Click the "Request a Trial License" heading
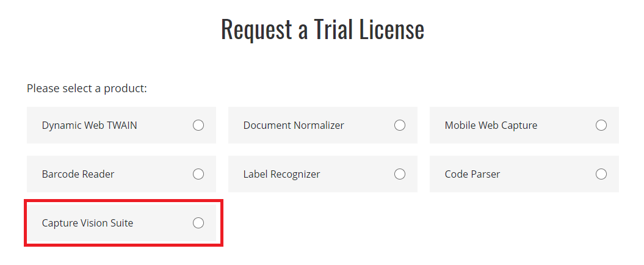Image resolution: width=644 pixels, height=265 pixels. pyautogui.click(x=322, y=29)
